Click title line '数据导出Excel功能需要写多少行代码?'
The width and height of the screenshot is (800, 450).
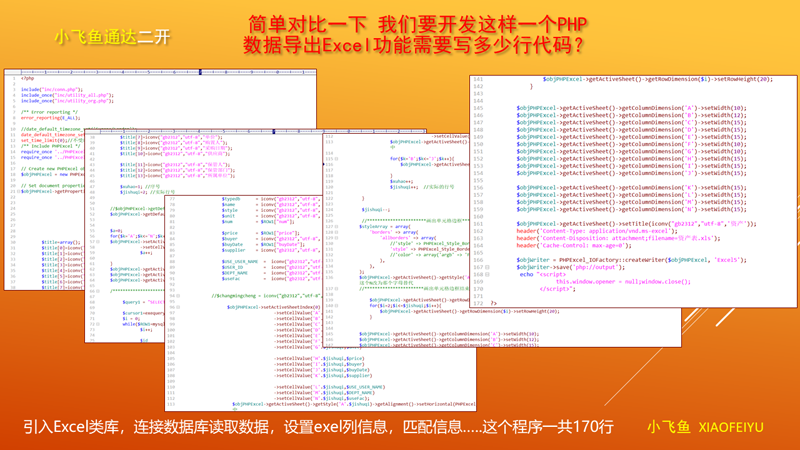click(413, 45)
